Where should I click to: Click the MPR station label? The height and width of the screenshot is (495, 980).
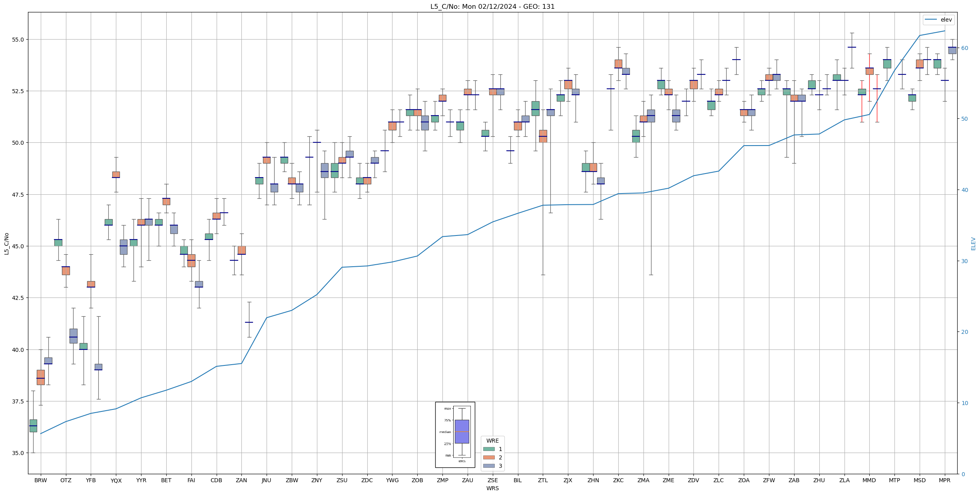coord(944,480)
